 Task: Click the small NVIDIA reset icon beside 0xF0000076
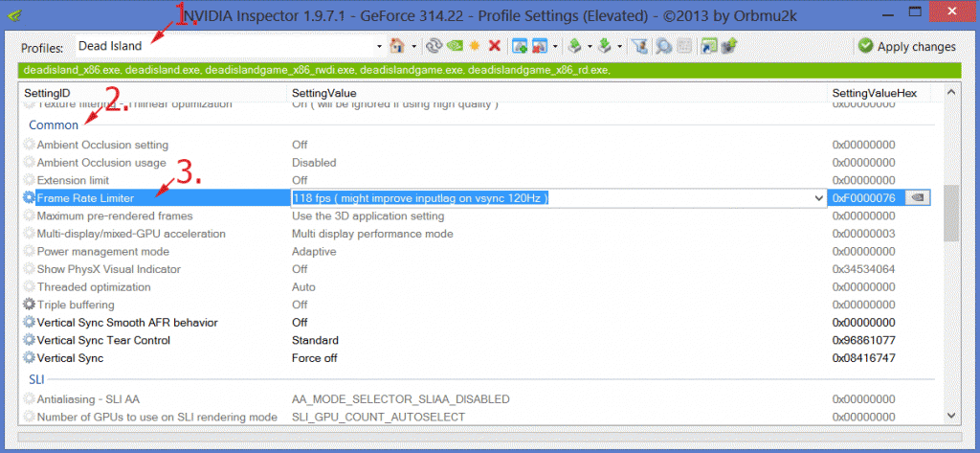click(917, 197)
